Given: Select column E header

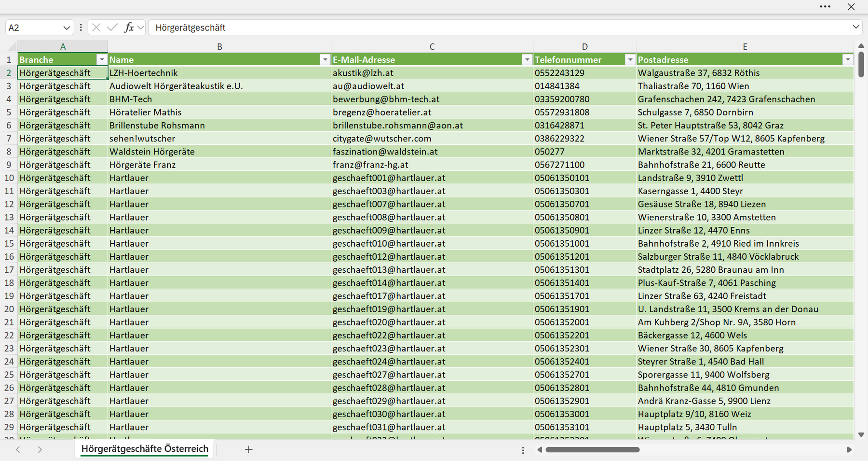Looking at the screenshot, I should tap(745, 47).
